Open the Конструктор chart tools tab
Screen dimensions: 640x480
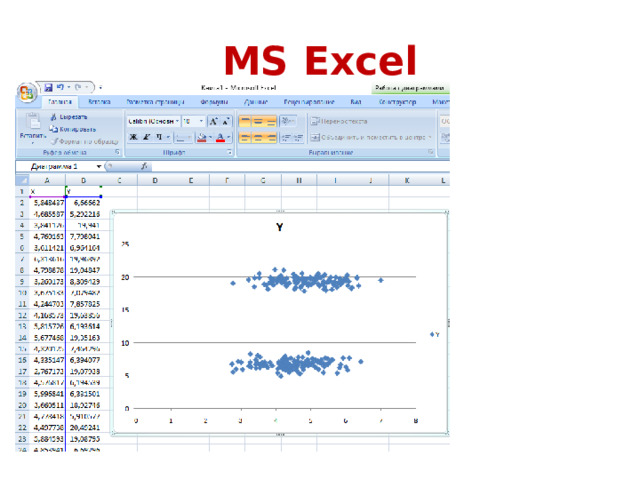tap(398, 102)
